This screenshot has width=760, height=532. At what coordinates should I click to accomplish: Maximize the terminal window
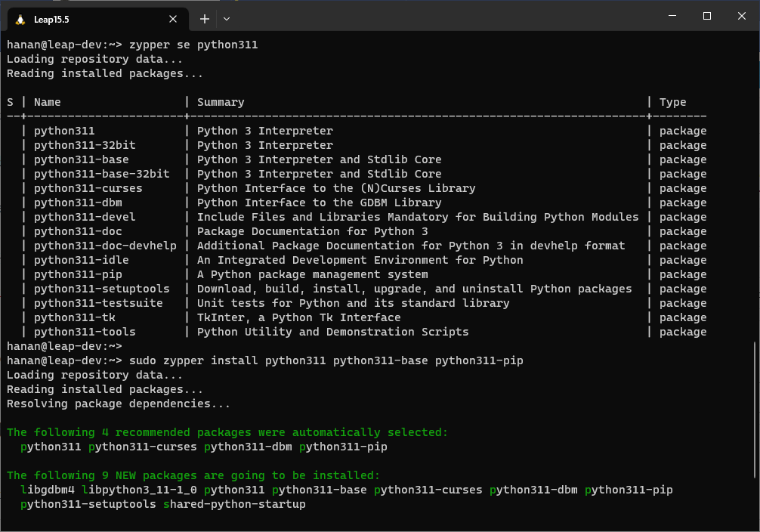click(707, 16)
